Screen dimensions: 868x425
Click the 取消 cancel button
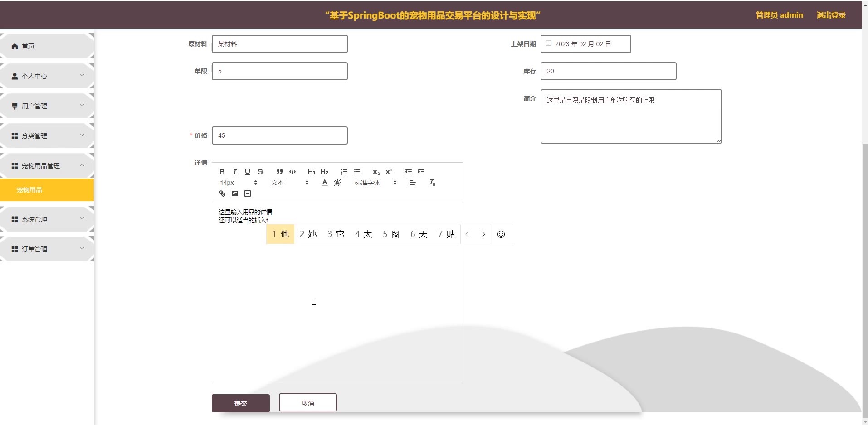tap(308, 402)
